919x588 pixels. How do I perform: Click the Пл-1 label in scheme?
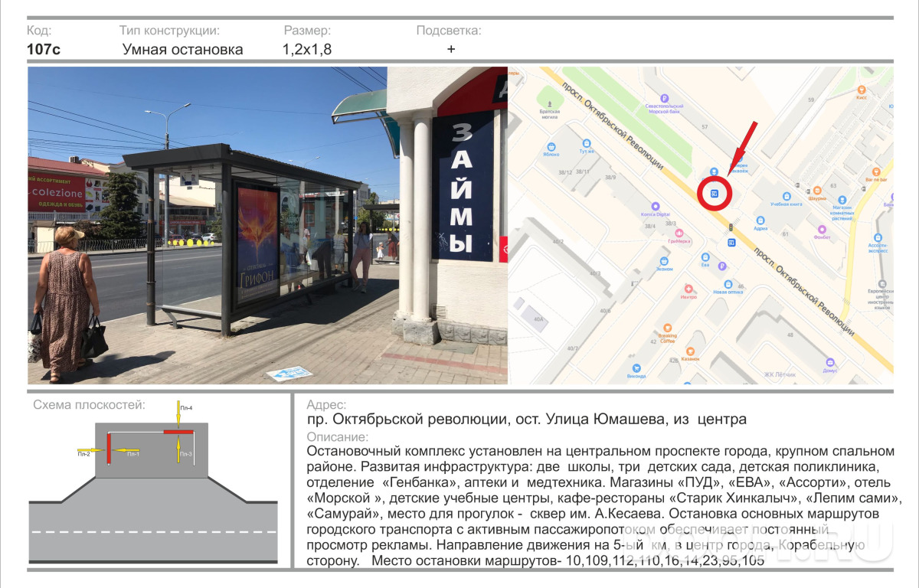132,455
